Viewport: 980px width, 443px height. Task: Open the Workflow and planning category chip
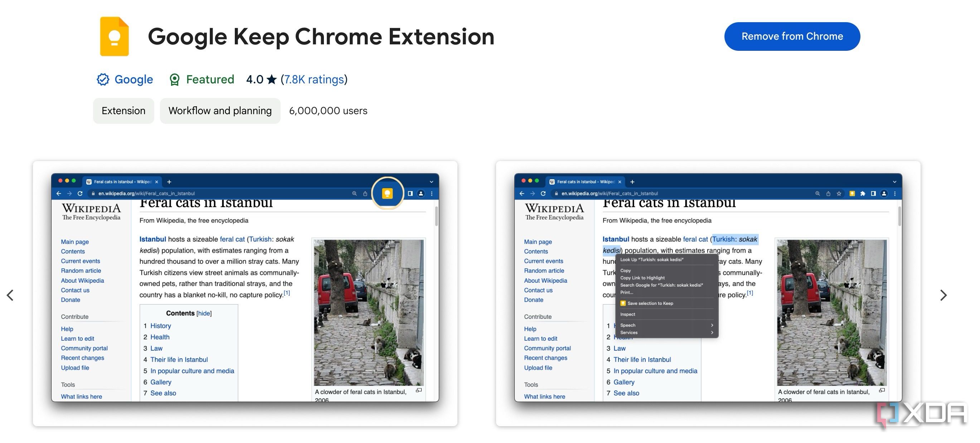[220, 111]
